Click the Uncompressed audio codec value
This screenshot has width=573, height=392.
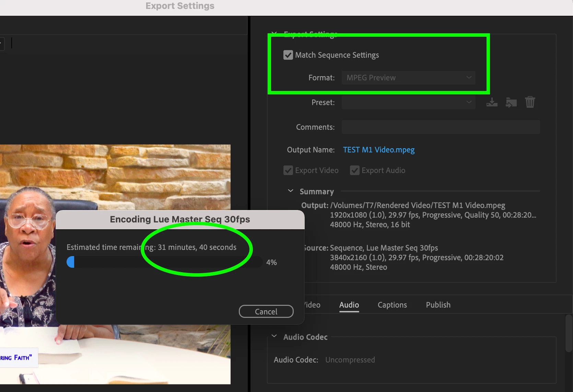[x=350, y=360]
